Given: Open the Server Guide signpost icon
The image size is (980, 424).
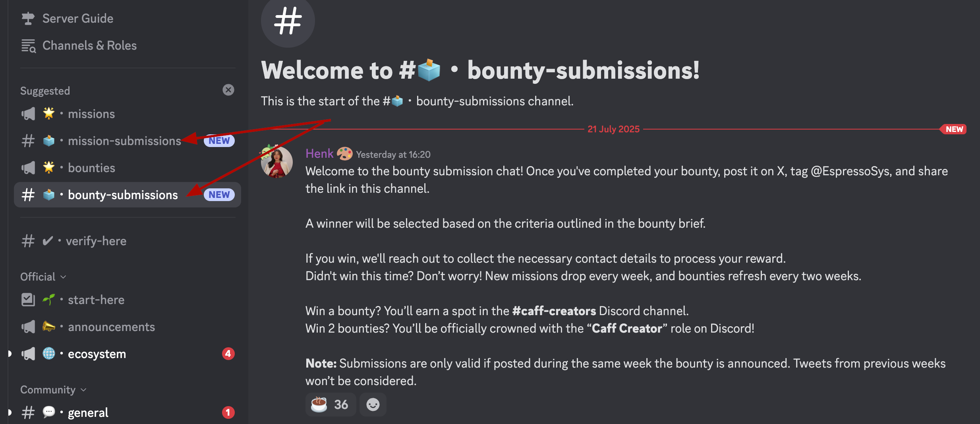Looking at the screenshot, I should 28,18.
